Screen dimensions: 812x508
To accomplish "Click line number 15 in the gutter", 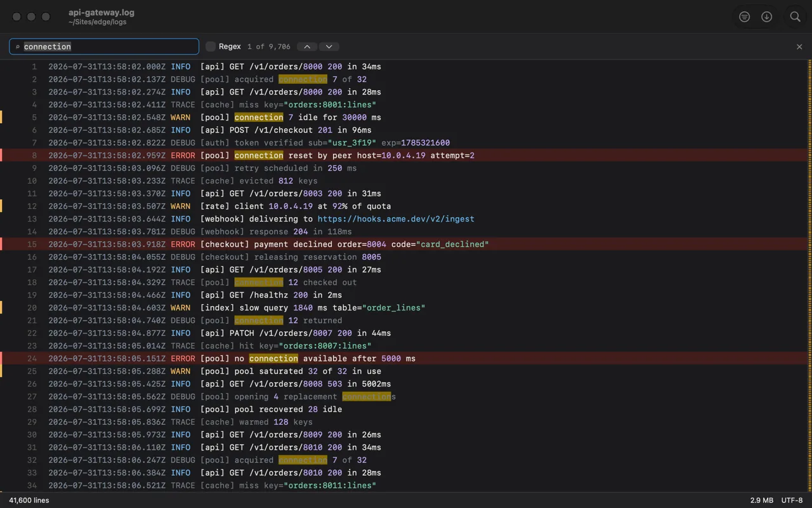I will (x=32, y=244).
